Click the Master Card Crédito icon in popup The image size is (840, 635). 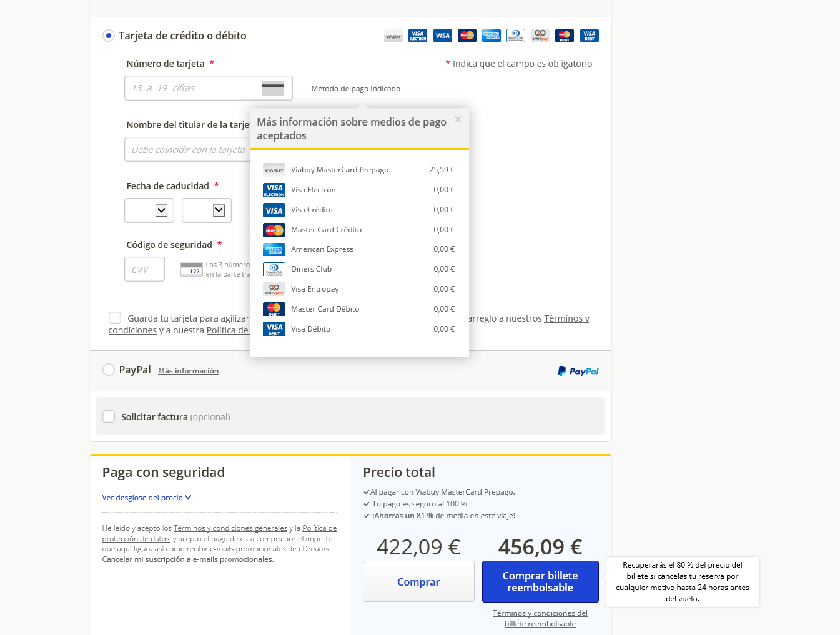point(274,230)
